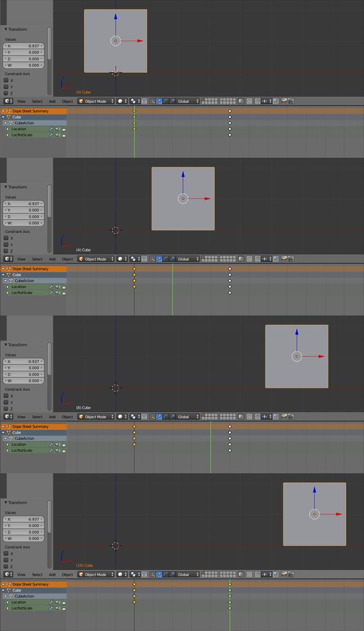
Task: Open snap element selector in (0) Cube header
Action: (268, 102)
